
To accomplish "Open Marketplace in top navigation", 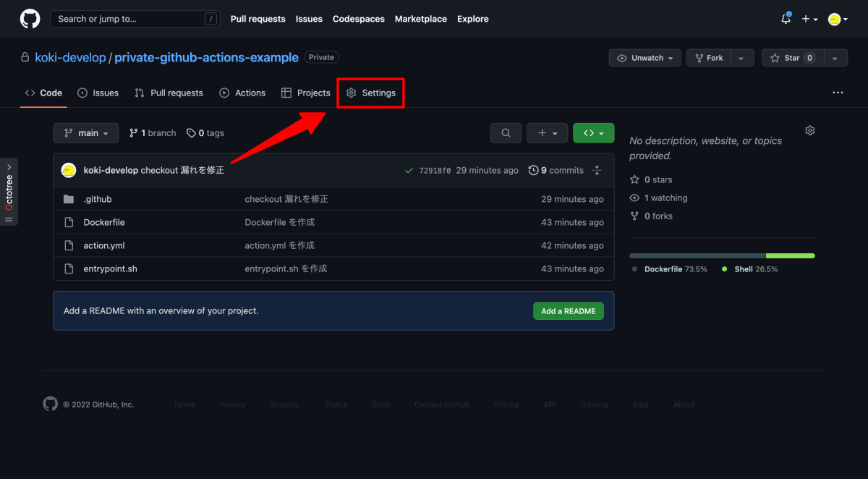I will point(421,19).
